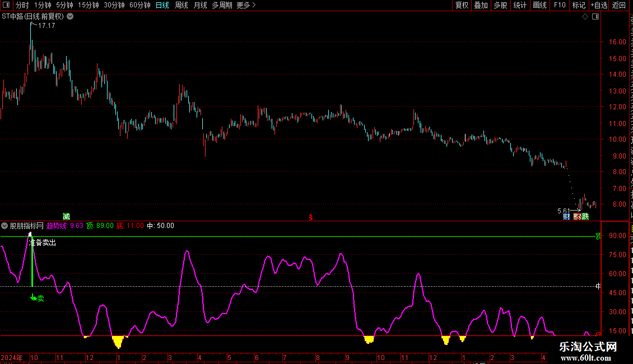Viewport: 633px width, 364px height.
Task: Click the green 跌 marker
Action: pyautogui.click(x=585, y=217)
